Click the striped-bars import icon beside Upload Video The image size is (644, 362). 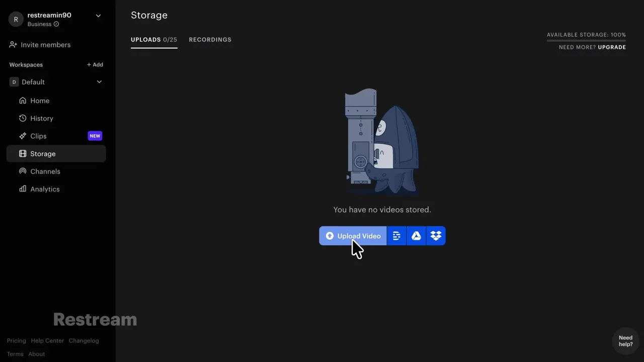point(396,236)
